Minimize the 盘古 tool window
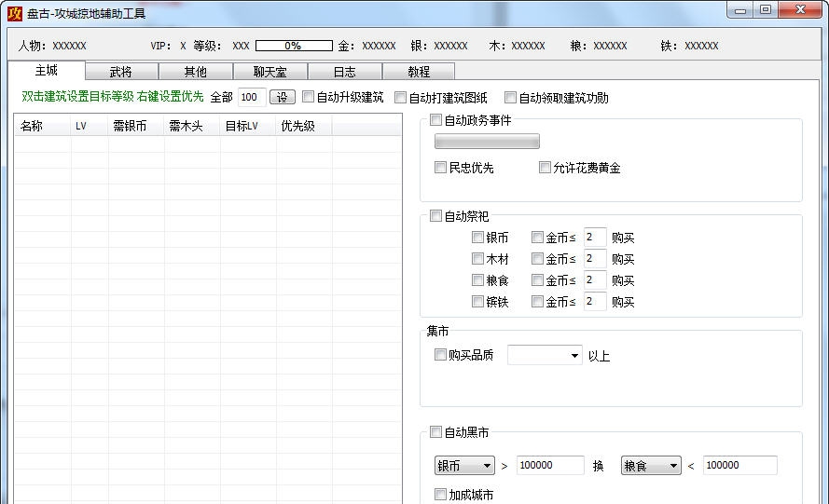Viewport: 829px width, 504px height. (740, 10)
